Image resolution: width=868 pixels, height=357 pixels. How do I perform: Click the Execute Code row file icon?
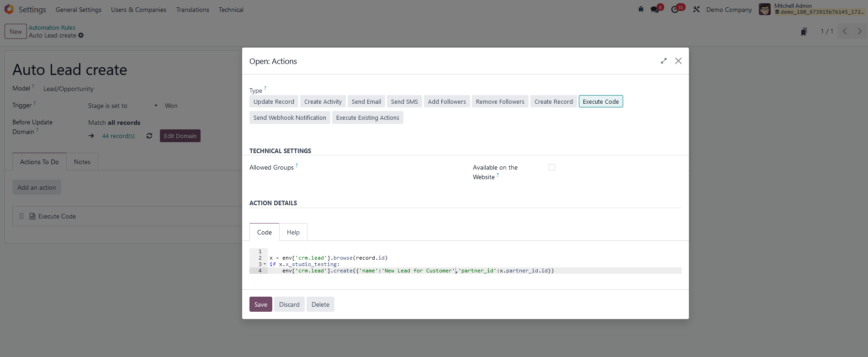click(x=32, y=216)
